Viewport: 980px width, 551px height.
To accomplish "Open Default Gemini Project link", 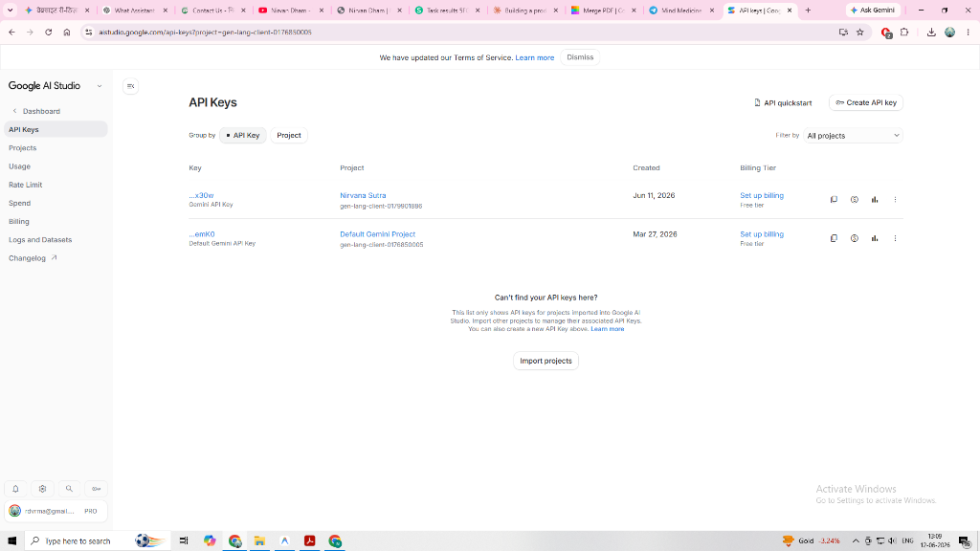I will click(377, 234).
